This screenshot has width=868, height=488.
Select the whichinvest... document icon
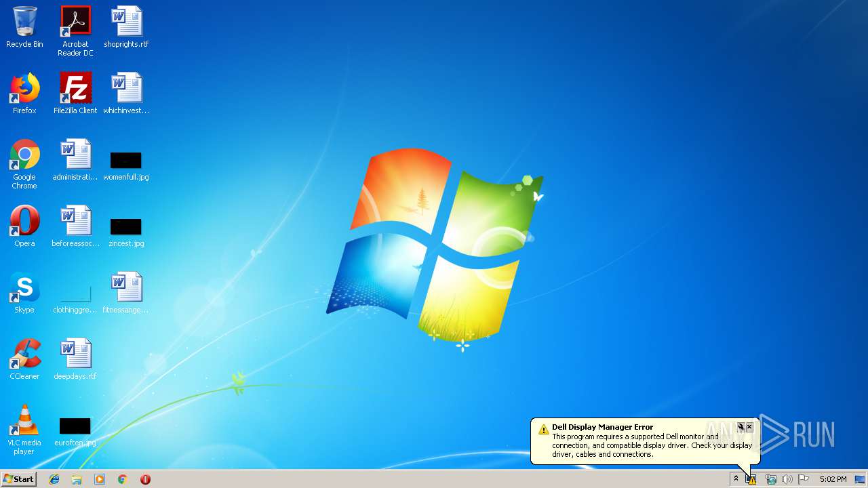point(126,94)
